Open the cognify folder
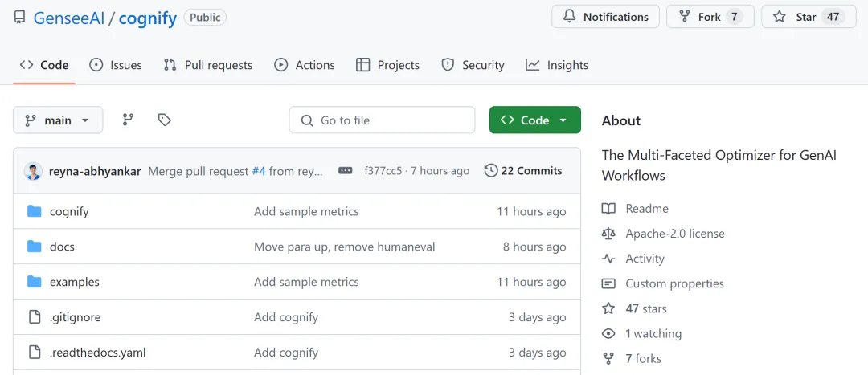The width and height of the screenshot is (868, 375). coord(69,211)
